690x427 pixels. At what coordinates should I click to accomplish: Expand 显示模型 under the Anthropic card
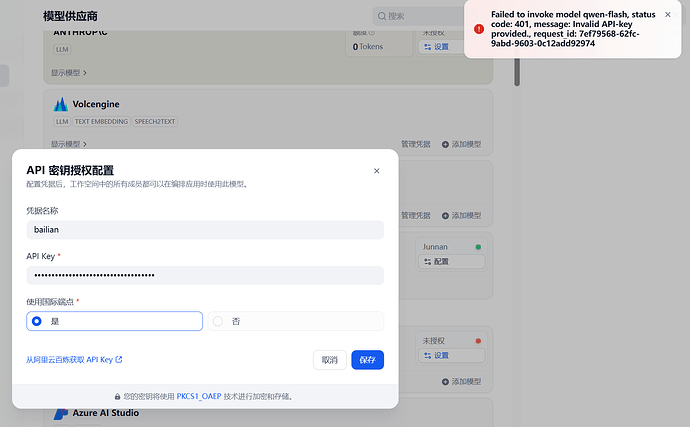(69, 73)
